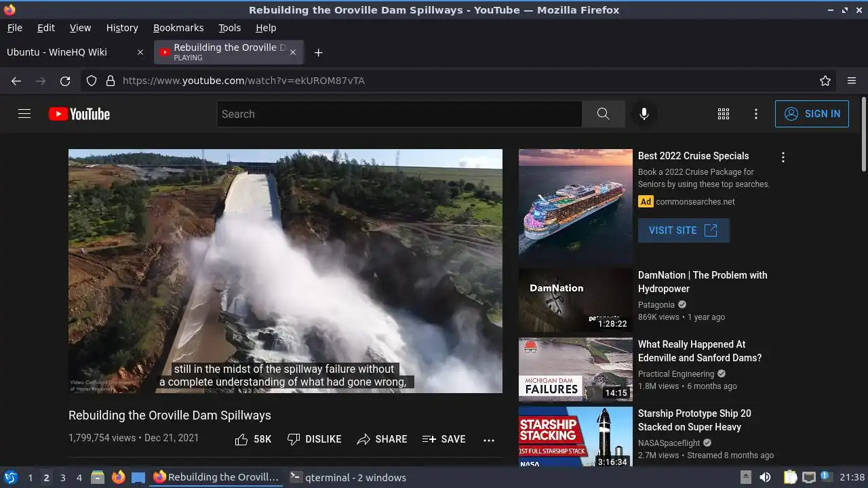Open the File menu

pos(14,28)
